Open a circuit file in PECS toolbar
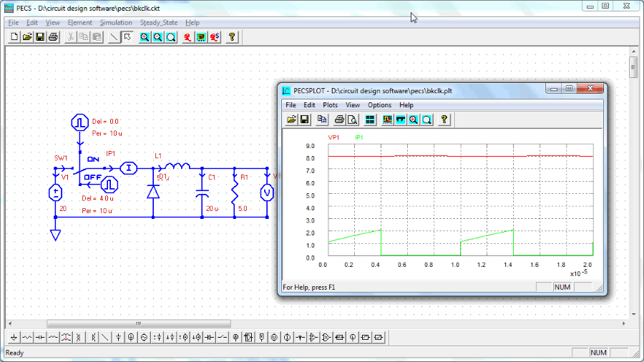Screen dimensions: 644x362 (27, 37)
